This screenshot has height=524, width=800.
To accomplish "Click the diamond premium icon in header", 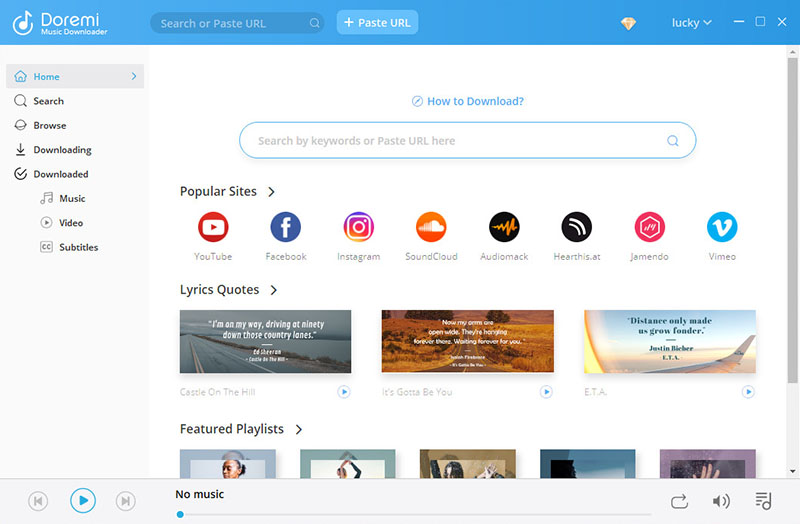I will click(628, 23).
